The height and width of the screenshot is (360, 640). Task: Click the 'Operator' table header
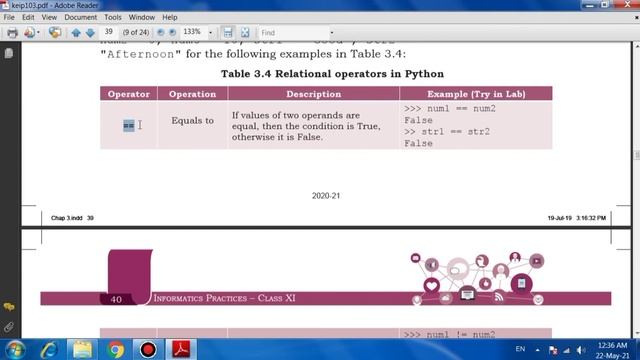[x=129, y=94]
